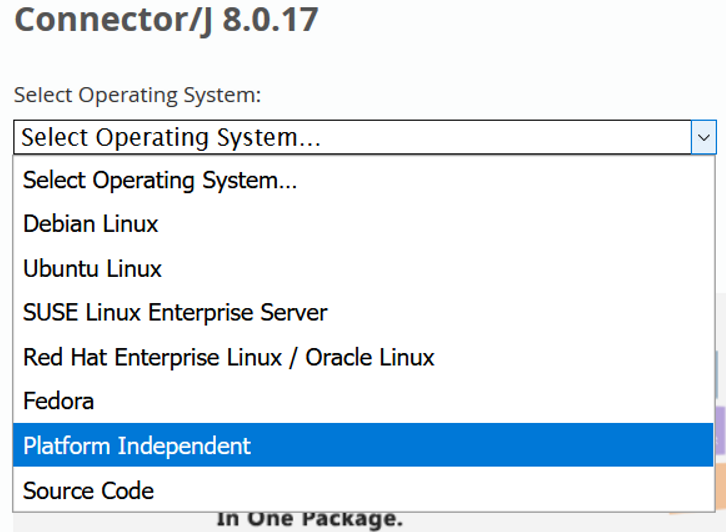Select Debian Linux from the list
The width and height of the screenshot is (726, 532).
click(363, 224)
